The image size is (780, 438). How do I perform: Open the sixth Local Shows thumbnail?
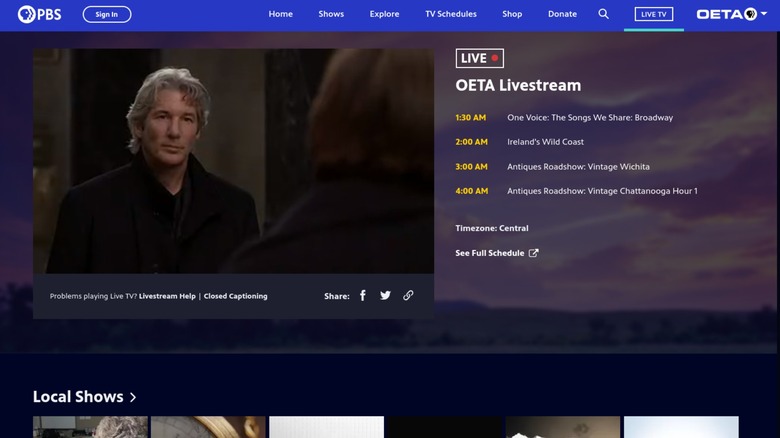(x=681, y=427)
